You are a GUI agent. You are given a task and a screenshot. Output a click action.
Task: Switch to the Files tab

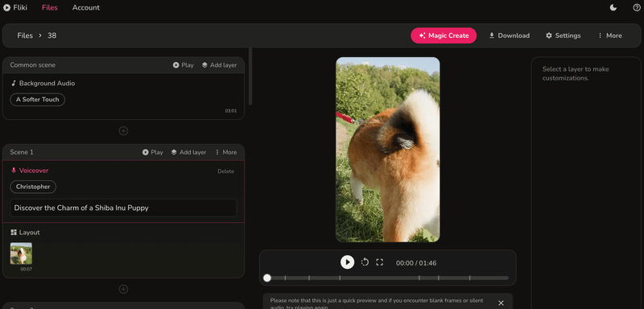[50, 7]
